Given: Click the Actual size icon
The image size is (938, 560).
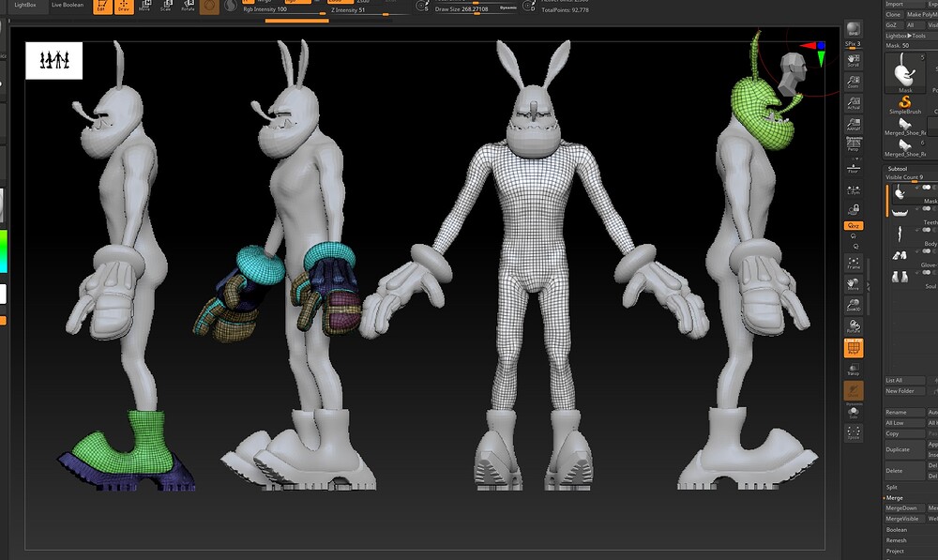Looking at the screenshot, I should click(853, 103).
